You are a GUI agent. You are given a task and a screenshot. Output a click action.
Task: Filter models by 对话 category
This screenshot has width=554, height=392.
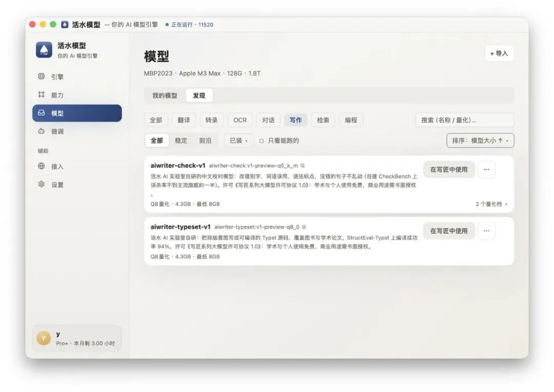click(268, 120)
